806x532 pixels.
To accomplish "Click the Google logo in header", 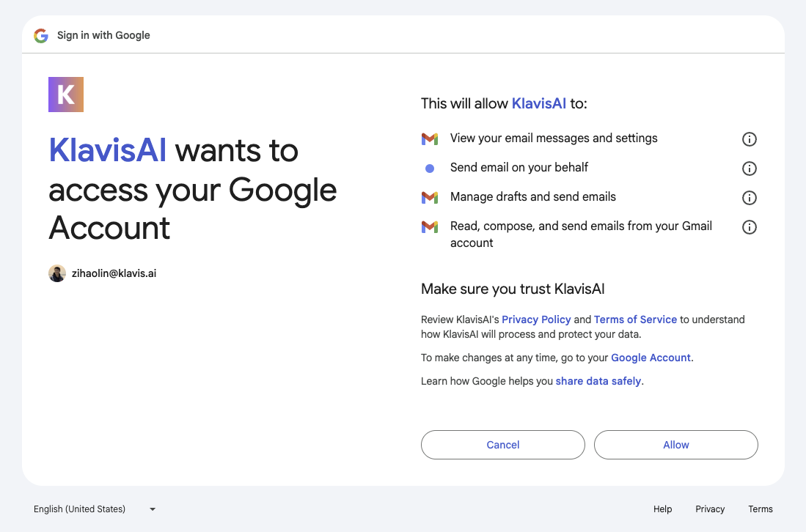I will point(41,35).
